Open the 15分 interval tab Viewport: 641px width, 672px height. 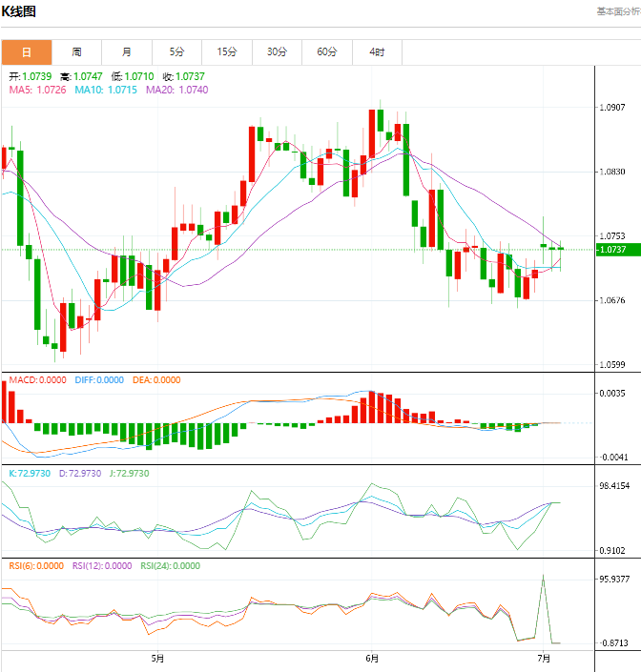(x=227, y=51)
